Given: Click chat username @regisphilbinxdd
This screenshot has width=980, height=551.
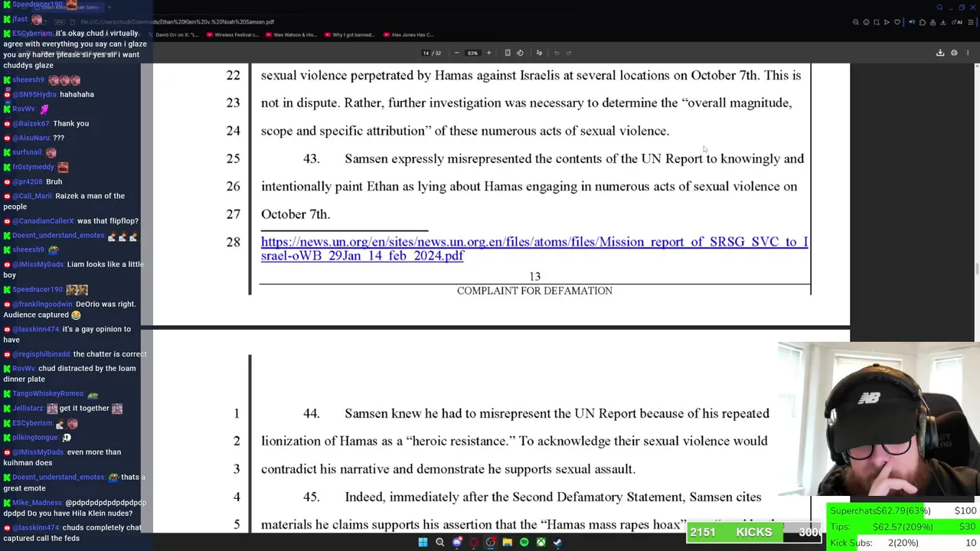Looking at the screenshot, I should click(x=41, y=354).
